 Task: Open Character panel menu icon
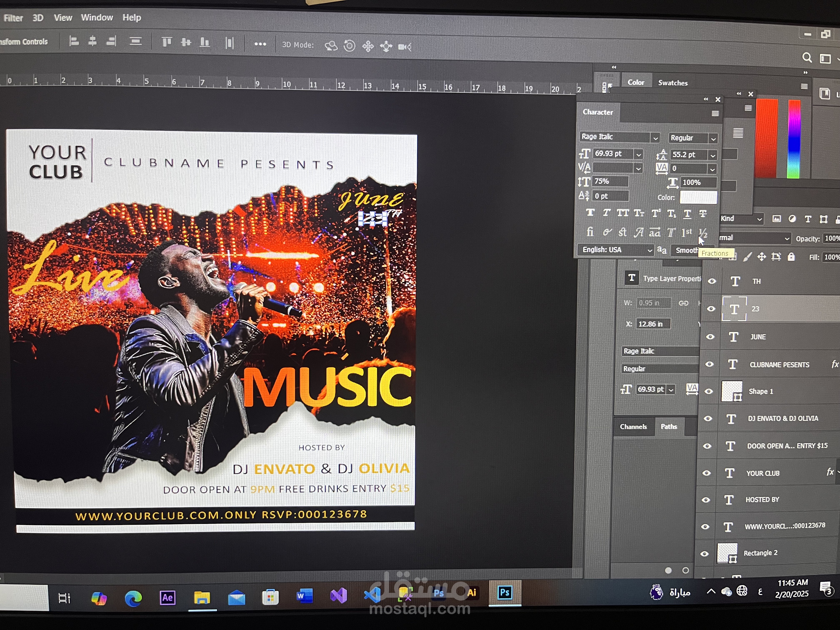coord(715,114)
